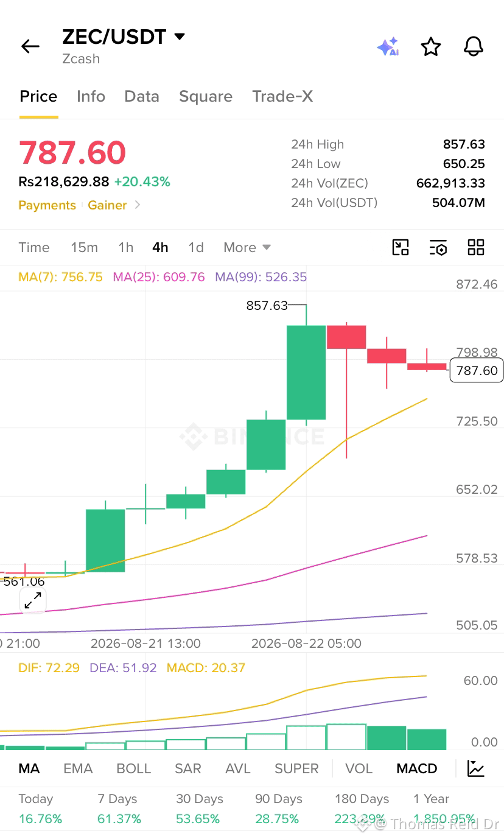
Task: Open chart indicator settings icon
Action: (x=438, y=247)
